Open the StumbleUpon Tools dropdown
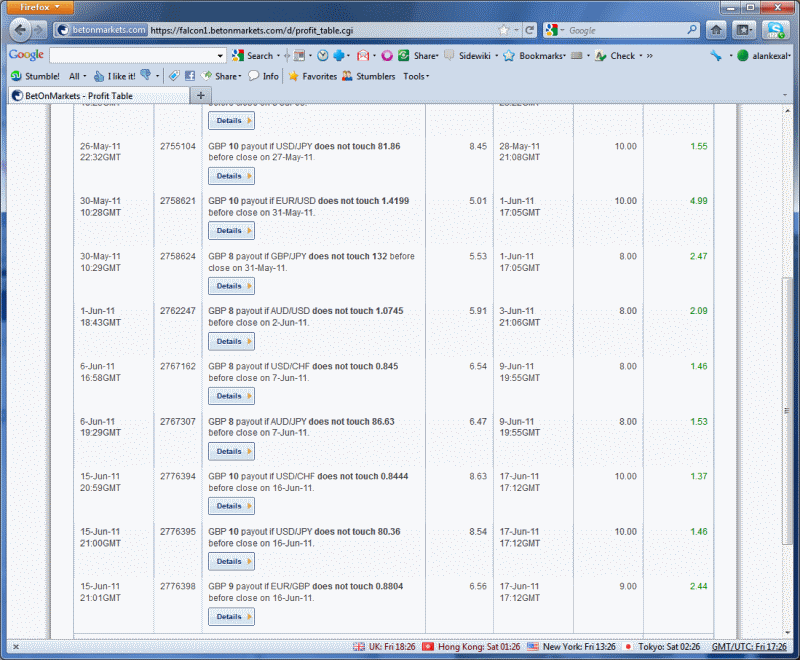Screen dimensions: 800x660 (416, 76)
